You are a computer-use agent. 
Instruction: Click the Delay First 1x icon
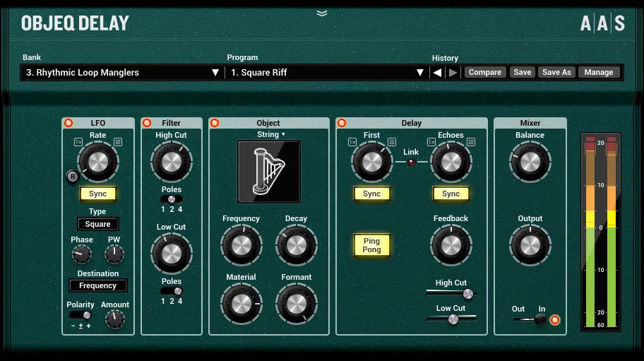click(x=352, y=142)
